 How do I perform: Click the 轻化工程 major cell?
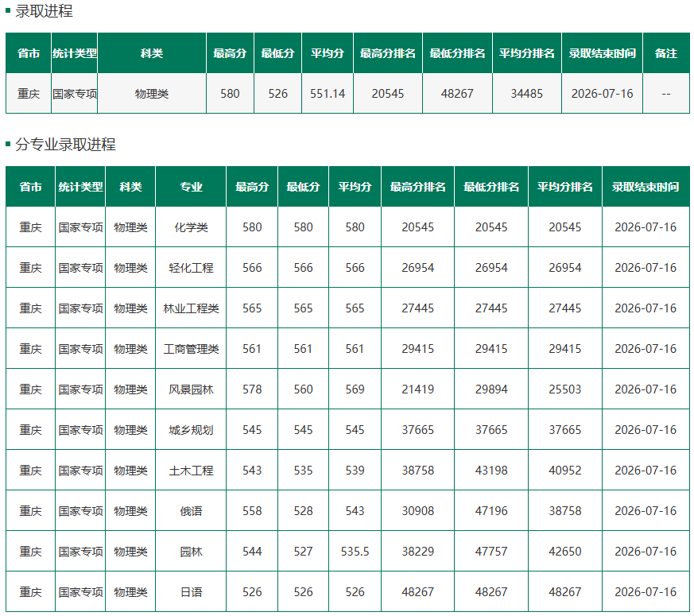pyautogui.click(x=191, y=268)
